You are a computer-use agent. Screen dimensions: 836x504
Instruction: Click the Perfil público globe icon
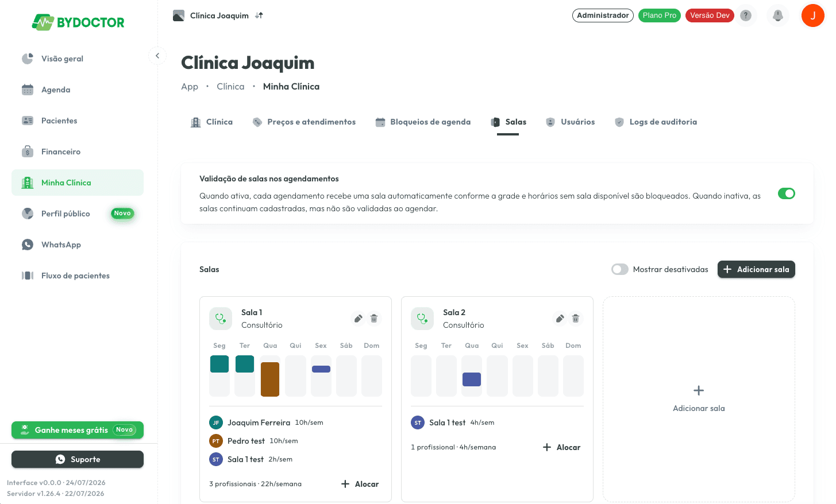28,214
